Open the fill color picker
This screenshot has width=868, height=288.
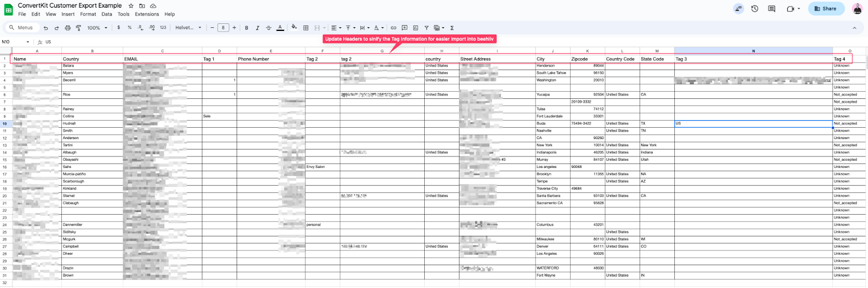tap(293, 28)
